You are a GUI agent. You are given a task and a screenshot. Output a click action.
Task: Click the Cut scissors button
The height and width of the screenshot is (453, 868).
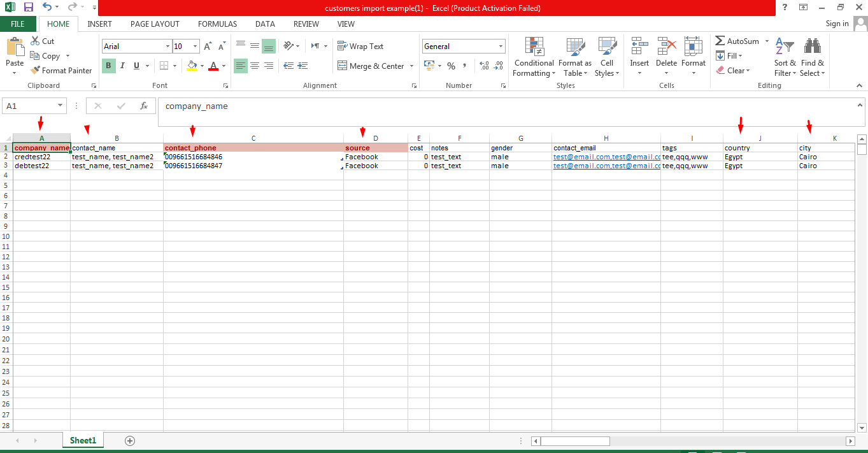point(43,41)
